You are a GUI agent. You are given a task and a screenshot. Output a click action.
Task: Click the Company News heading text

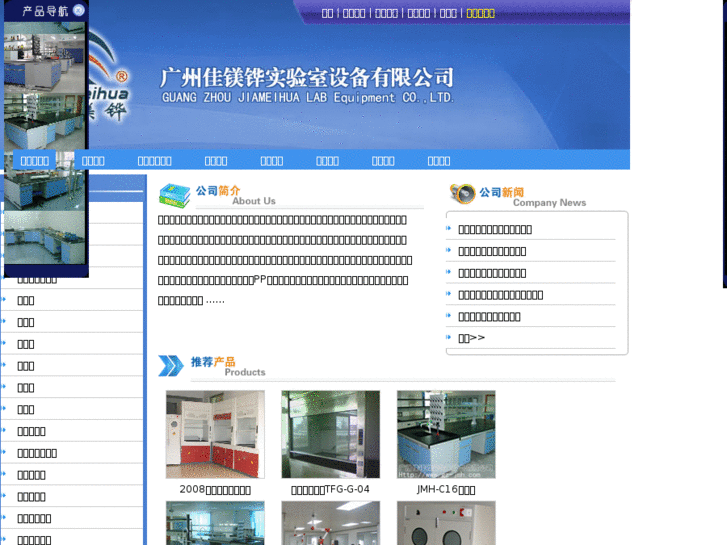point(549,203)
